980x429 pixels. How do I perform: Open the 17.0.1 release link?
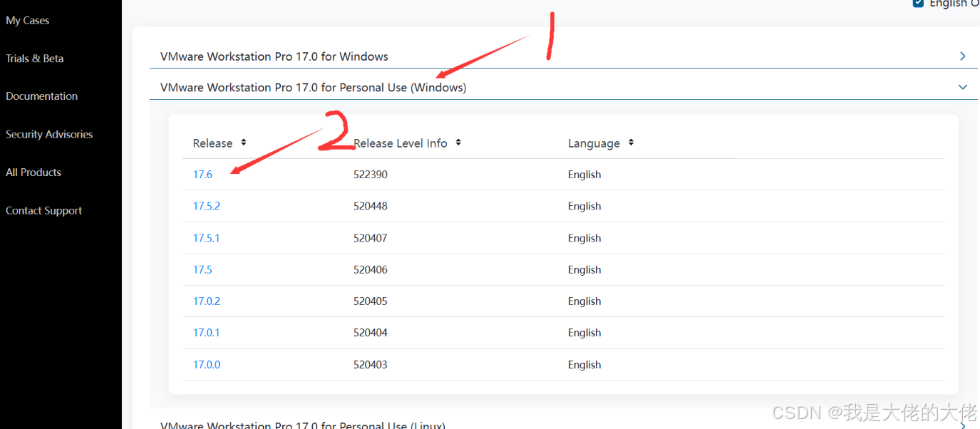coord(207,333)
